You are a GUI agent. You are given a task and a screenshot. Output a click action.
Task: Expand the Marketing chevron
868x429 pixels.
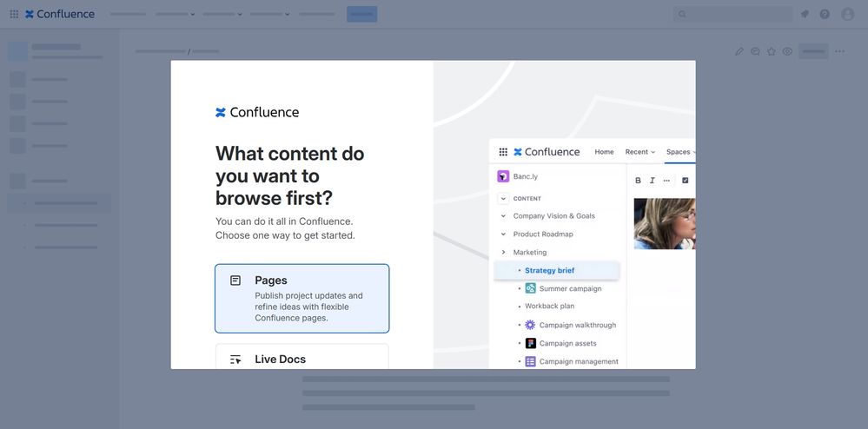coord(503,253)
